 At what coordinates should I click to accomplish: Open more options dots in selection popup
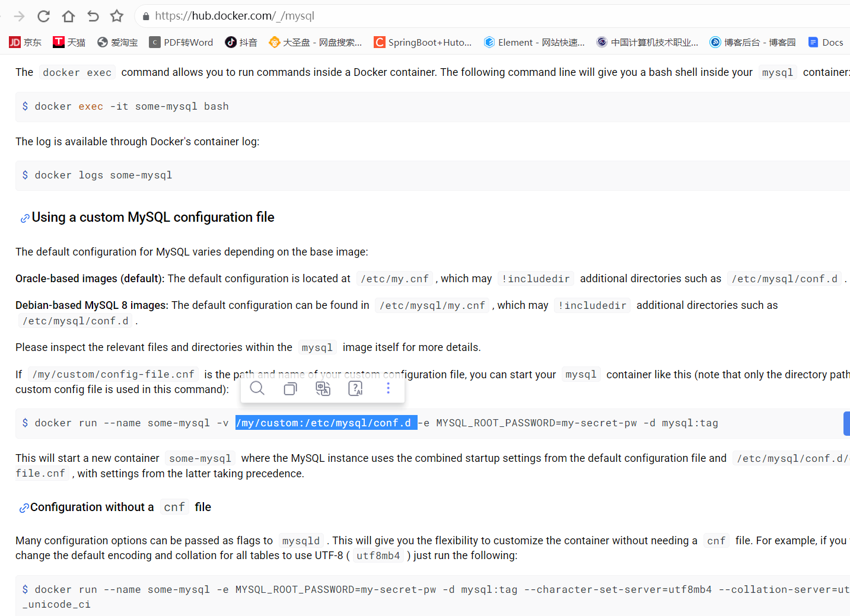pos(389,388)
